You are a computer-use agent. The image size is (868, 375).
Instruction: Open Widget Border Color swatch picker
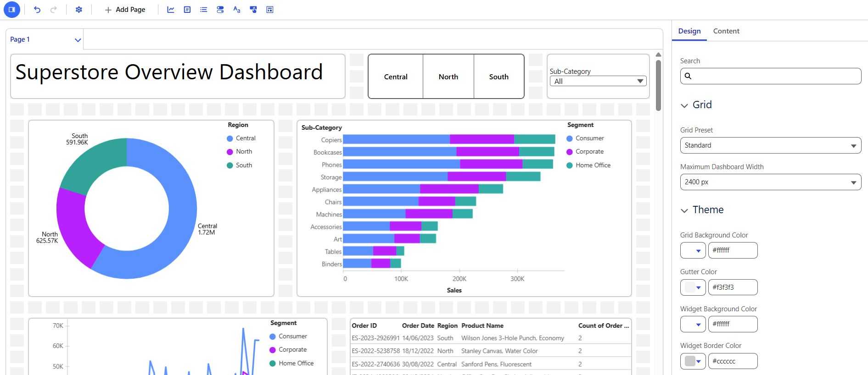[x=693, y=361]
